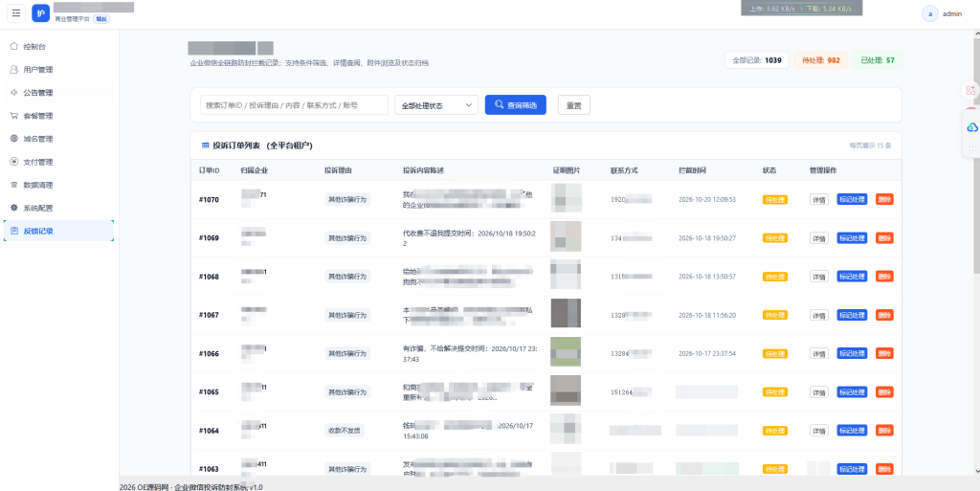Open 套餐管理 menu item
Image resolution: width=980 pixels, height=491 pixels.
pos(58,116)
